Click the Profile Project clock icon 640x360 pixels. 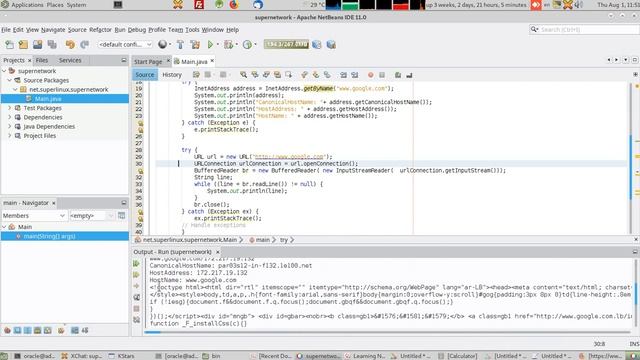click(247, 44)
